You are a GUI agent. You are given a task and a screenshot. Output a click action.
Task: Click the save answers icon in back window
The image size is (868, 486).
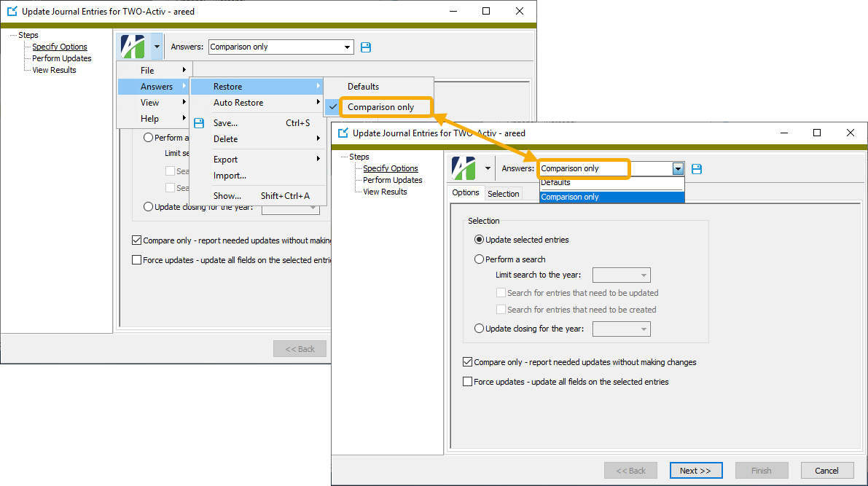pyautogui.click(x=366, y=47)
